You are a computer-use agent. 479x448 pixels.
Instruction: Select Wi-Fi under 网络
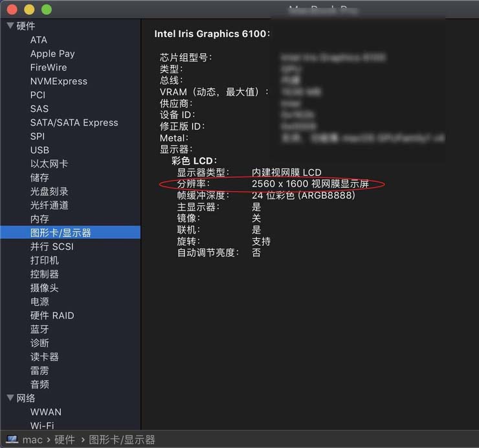(x=42, y=425)
